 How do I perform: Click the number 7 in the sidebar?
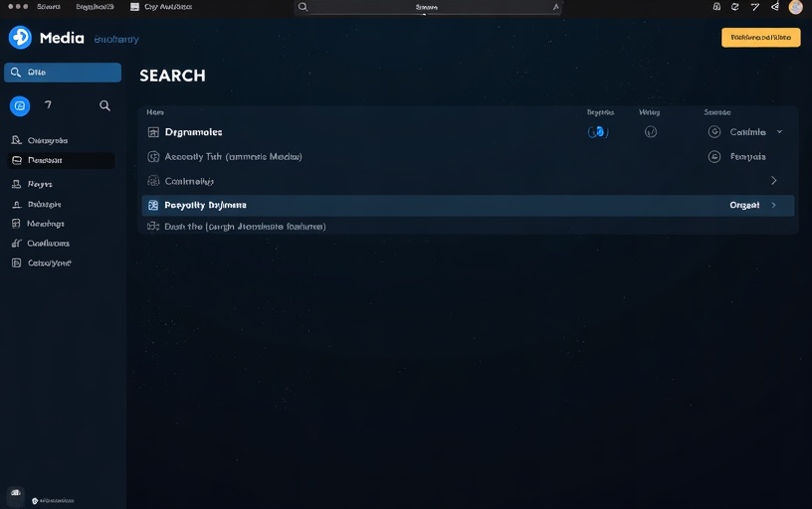(x=48, y=105)
